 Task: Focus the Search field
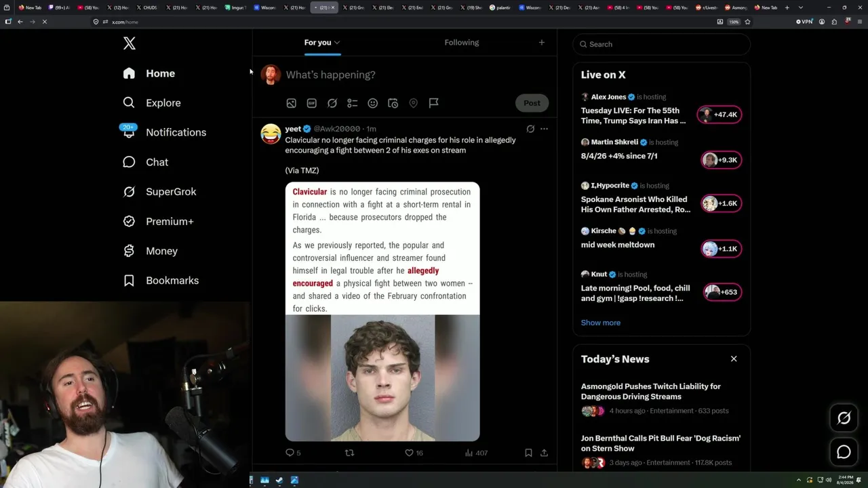tap(661, 44)
